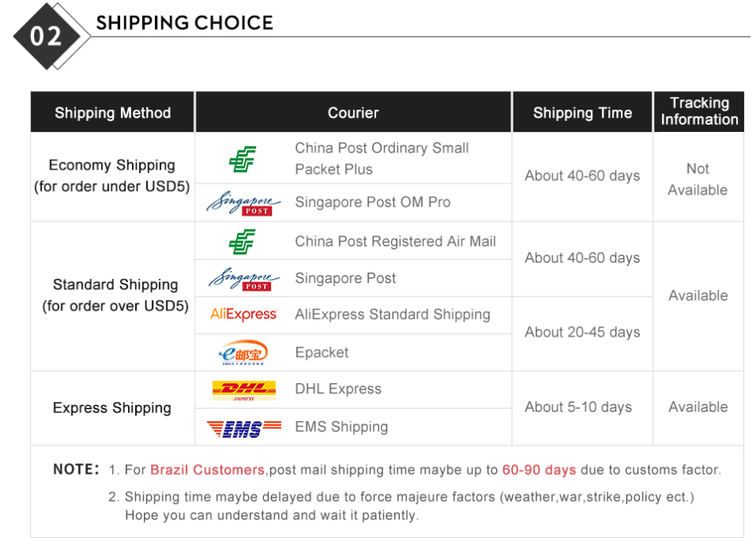Screen dimensions: 756x538
Task: Click the Not Available tracking cell
Action: [x=698, y=180]
